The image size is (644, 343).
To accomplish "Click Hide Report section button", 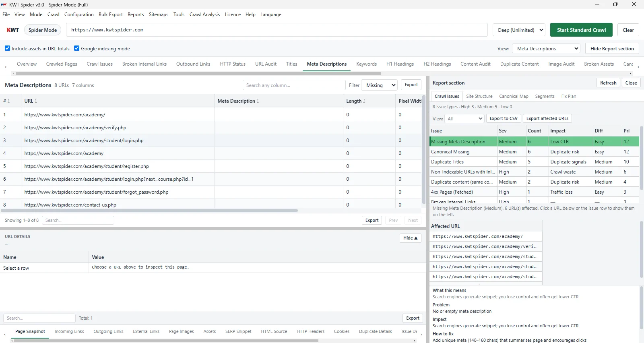I will click(x=612, y=49).
